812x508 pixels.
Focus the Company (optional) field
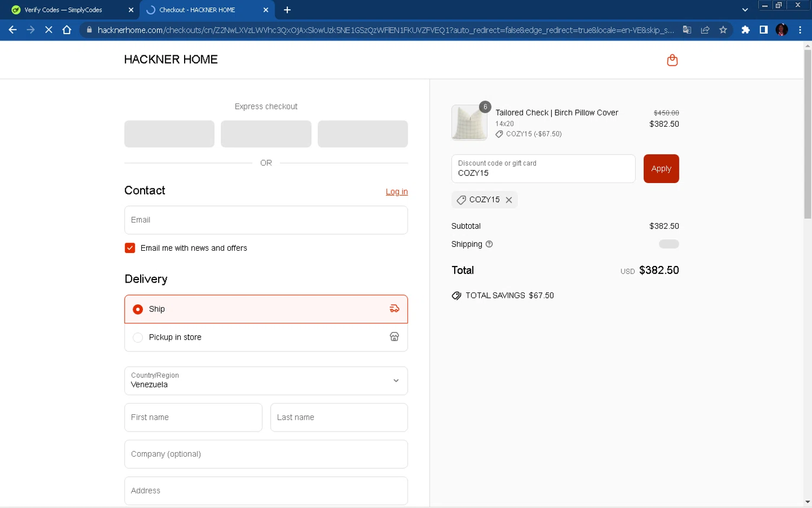click(266, 454)
